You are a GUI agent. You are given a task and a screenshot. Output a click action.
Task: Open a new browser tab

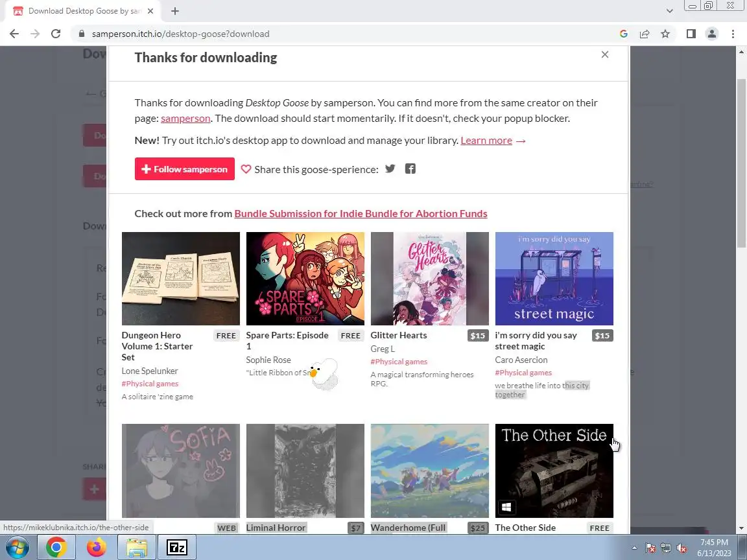coord(175,11)
